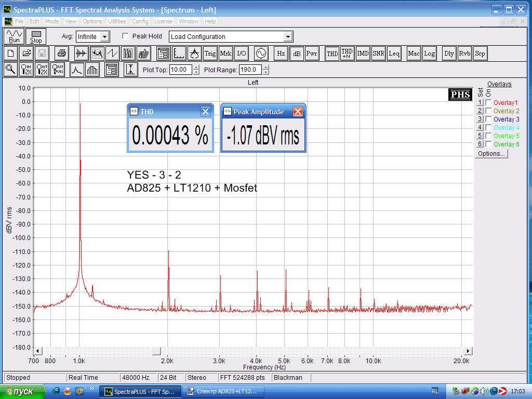Open the Config menu
532x399 pixels.
[140, 21]
